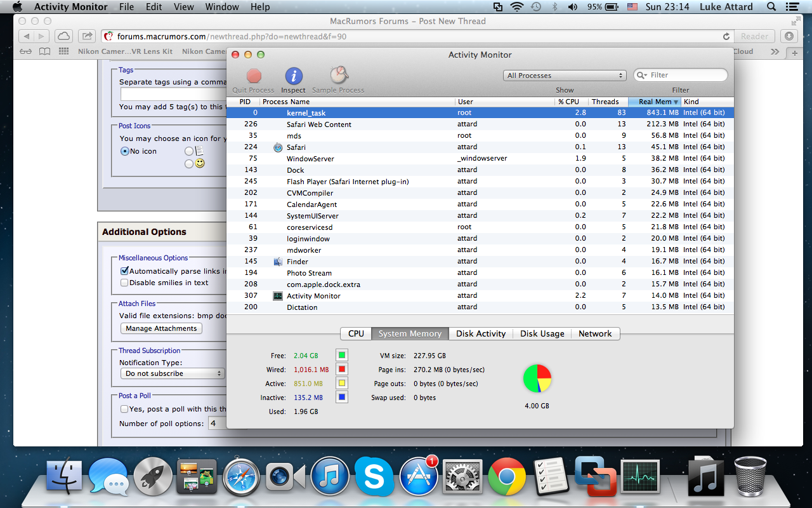Image resolution: width=812 pixels, height=508 pixels.
Task: Click the Share icon in Safari toolbar
Action: click(88, 36)
